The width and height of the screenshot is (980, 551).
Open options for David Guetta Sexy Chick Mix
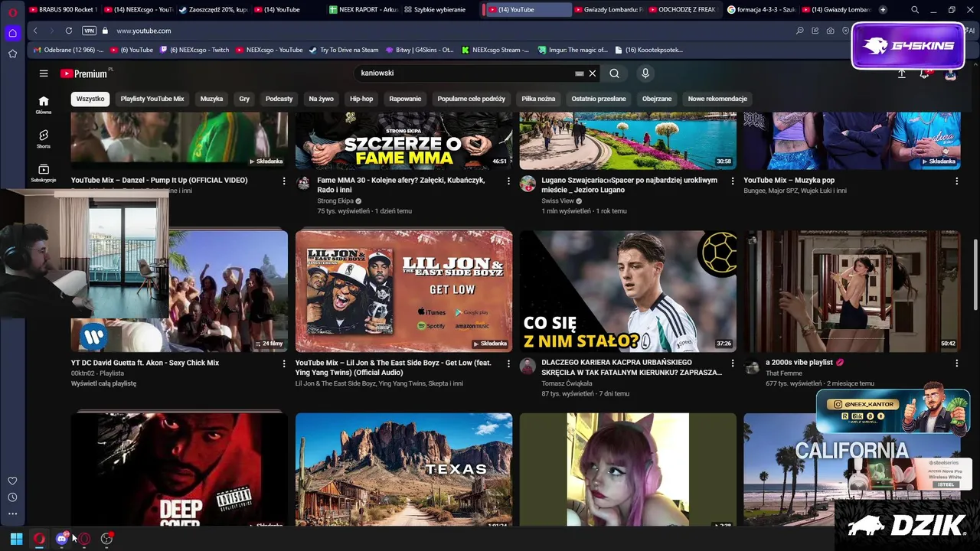284,364
